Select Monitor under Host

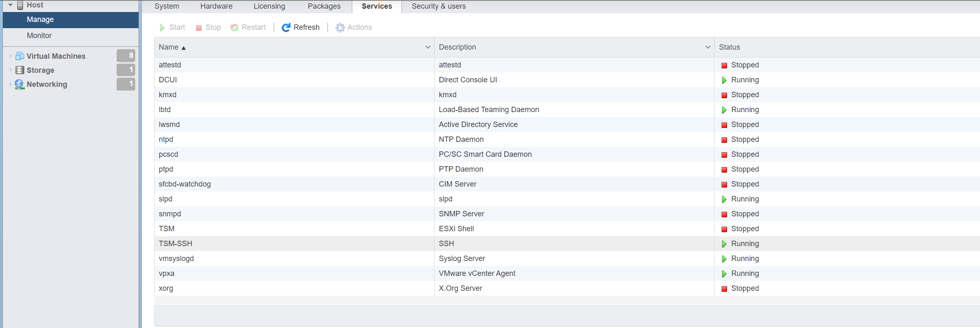pyautogui.click(x=39, y=36)
